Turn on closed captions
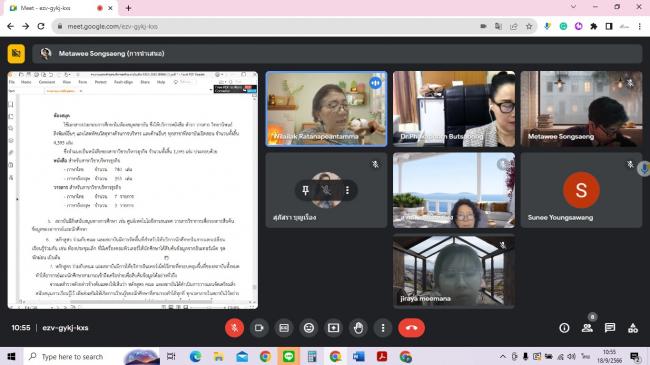650x365 pixels. coord(284,328)
